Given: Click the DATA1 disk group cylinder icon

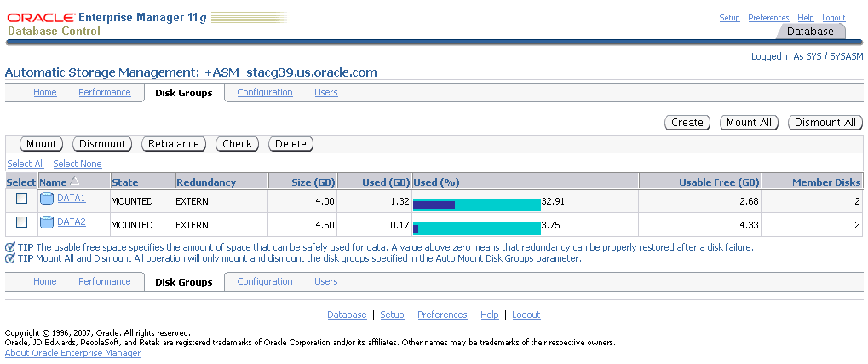Looking at the screenshot, I should [x=47, y=198].
